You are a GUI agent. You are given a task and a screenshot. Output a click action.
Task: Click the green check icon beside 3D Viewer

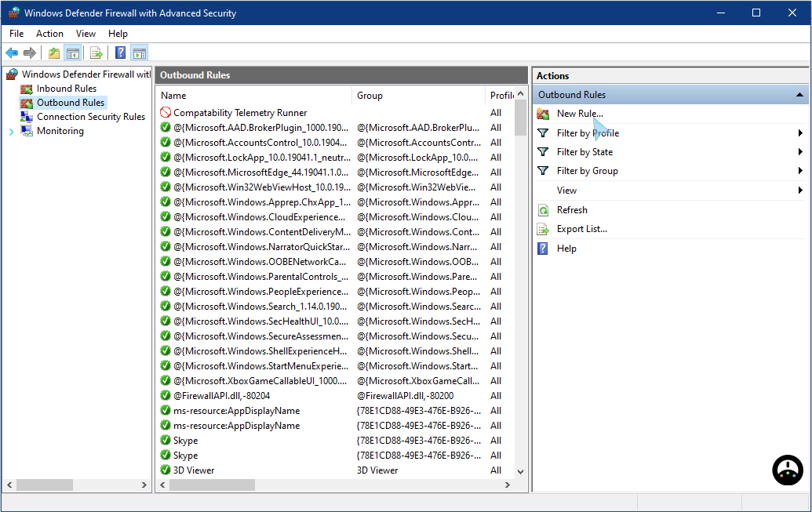tap(166, 470)
